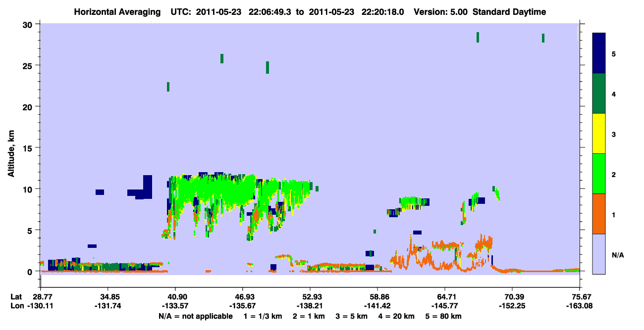Select latitude value "28.77"
This screenshot has height=330, width=644.
click(x=42, y=297)
